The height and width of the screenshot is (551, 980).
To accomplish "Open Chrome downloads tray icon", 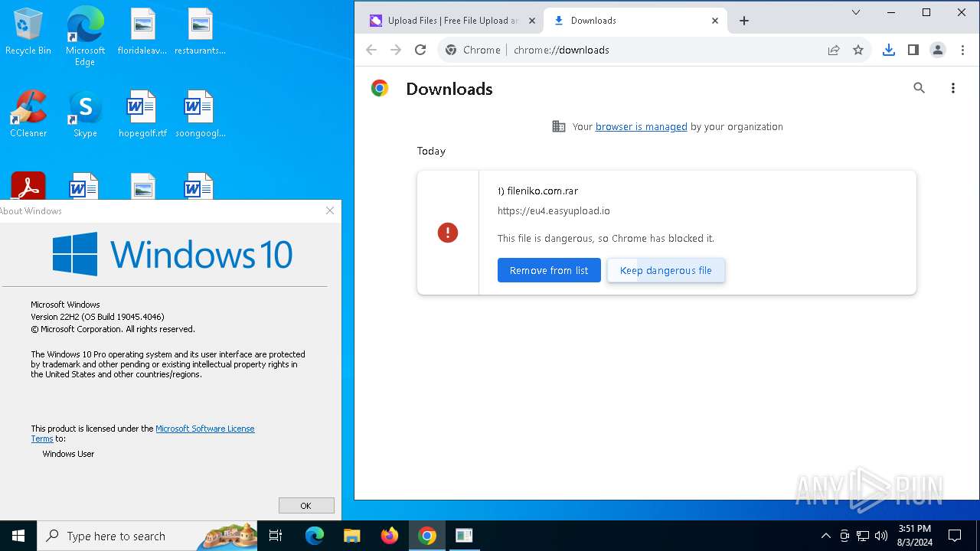I will pyautogui.click(x=889, y=50).
